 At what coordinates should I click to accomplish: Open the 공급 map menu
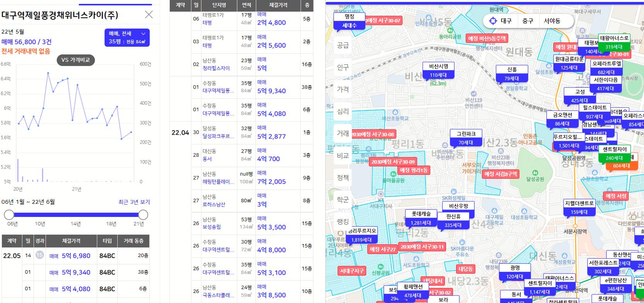[x=343, y=45]
